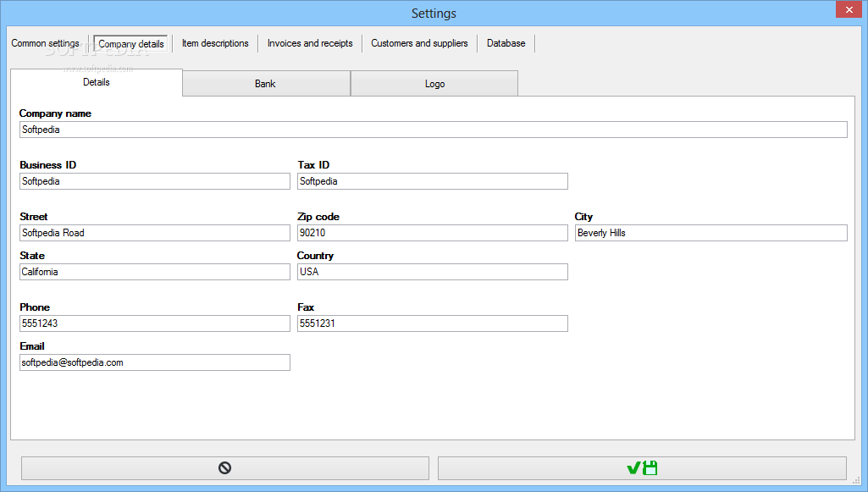Image resolution: width=868 pixels, height=492 pixels.
Task: Select the Street field with Softpedia Road
Action: [155, 233]
